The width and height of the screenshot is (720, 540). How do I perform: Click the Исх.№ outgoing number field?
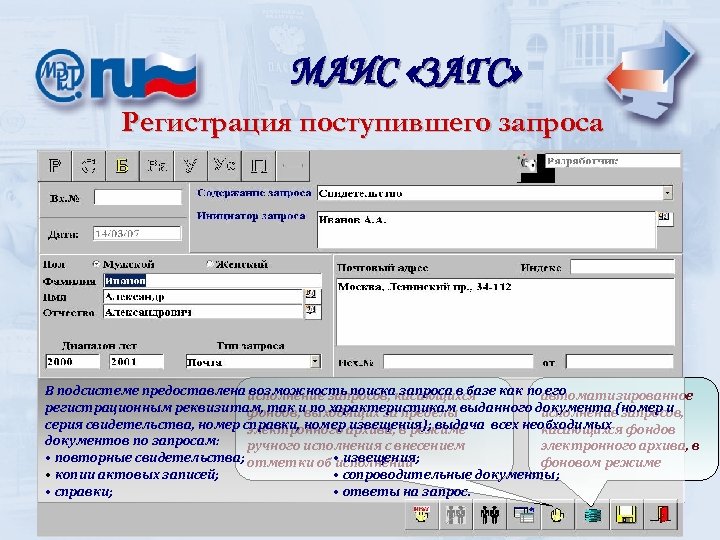458,362
